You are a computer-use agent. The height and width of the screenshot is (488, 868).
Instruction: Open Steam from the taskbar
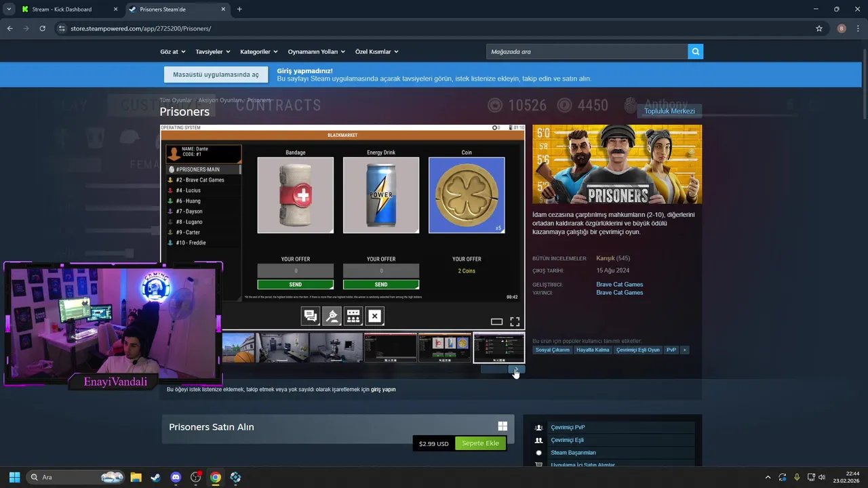(x=155, y=477)
